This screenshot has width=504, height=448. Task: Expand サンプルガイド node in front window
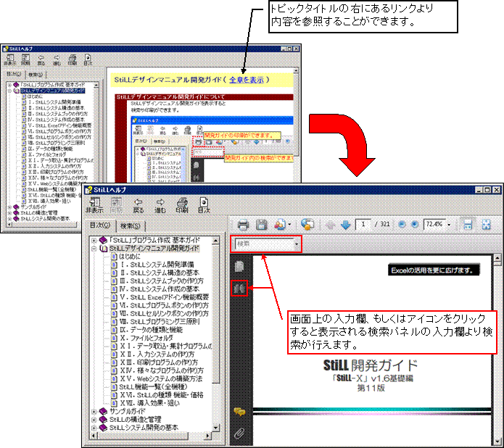94,411
